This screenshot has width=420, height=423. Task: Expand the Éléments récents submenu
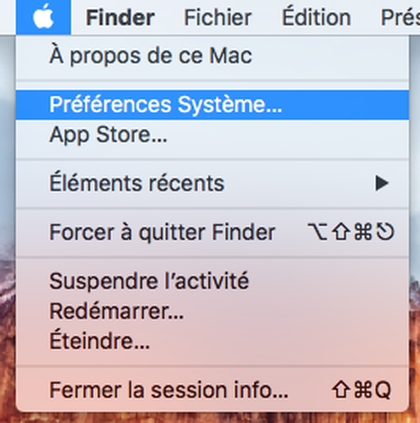[x=212, y=183]
